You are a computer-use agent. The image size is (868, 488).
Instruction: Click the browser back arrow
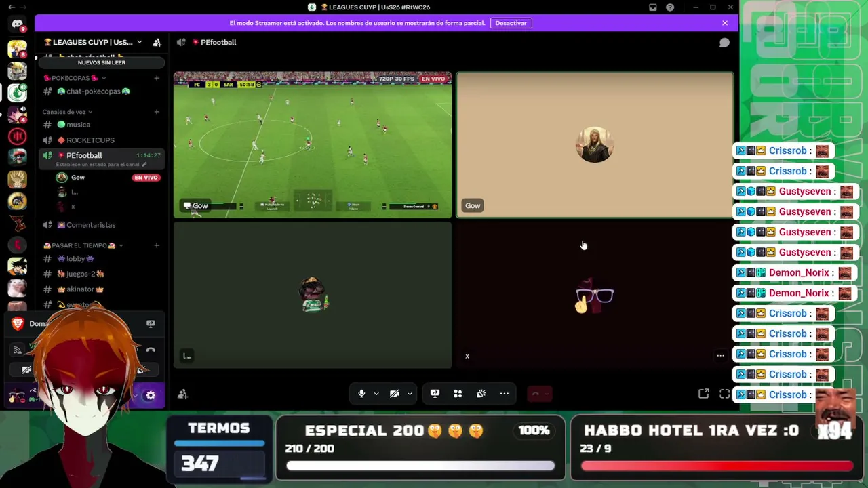click(11, 7)
